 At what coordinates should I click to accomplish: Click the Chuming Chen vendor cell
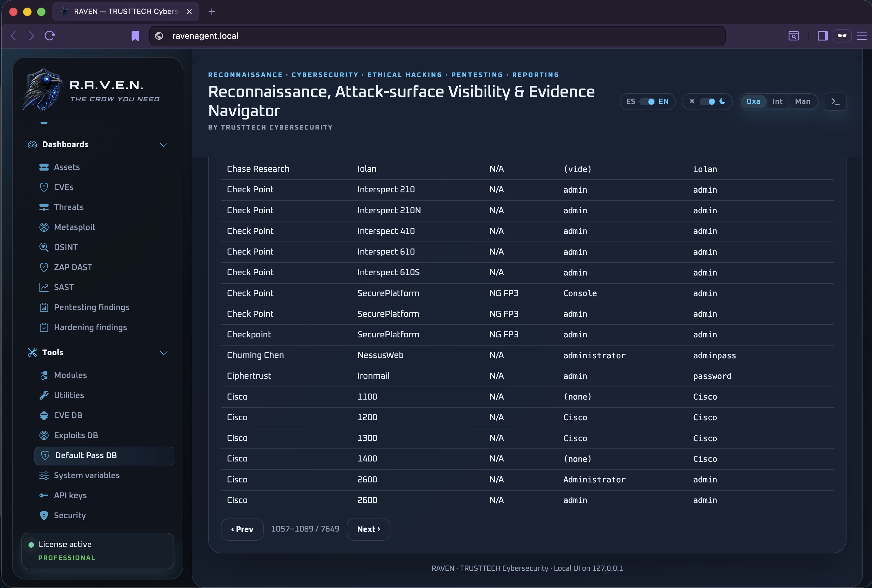point(255,355)
